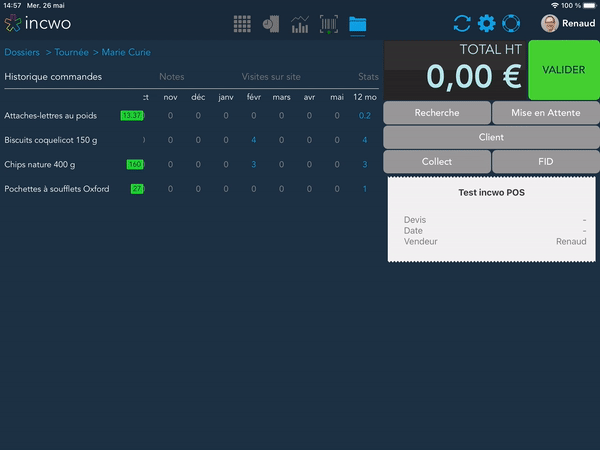
Task: Click the Renaud user avatar
Action: (549, 23)
